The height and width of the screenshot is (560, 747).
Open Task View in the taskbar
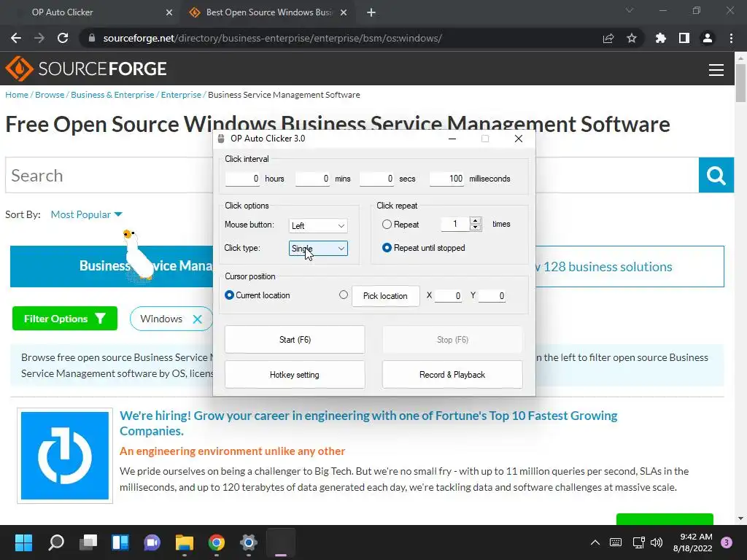tap(88, 542)
